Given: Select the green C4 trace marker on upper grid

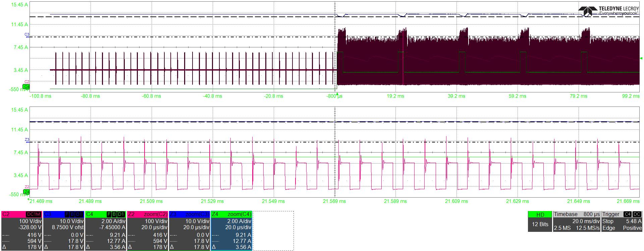Looking at the screenshot, I should (x=26, y=87).
